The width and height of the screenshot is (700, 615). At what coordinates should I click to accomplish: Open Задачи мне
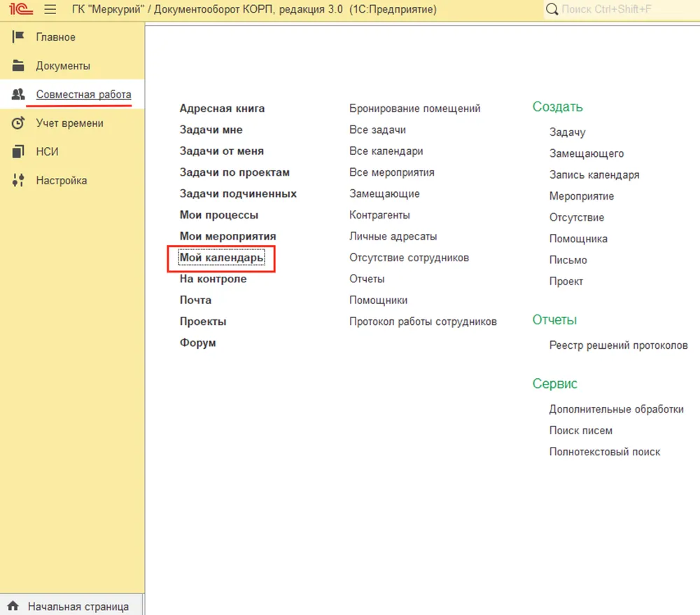pos(211,130)
